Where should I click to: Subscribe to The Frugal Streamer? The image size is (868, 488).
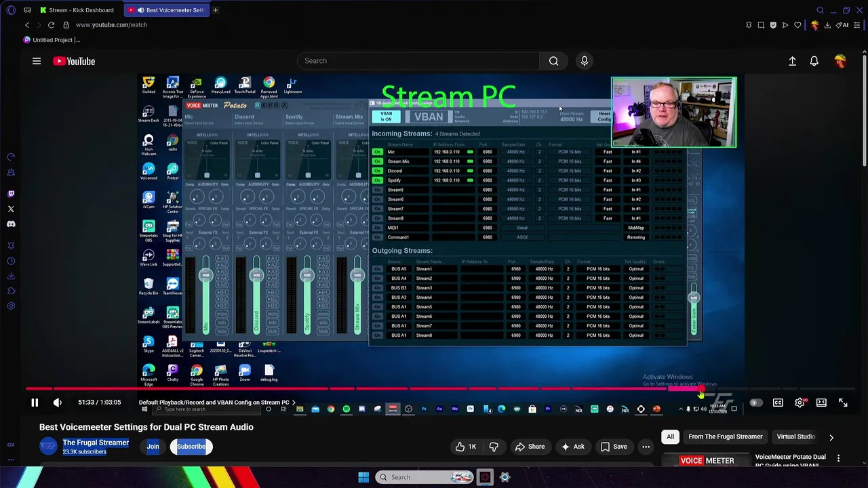click(191, 447)
